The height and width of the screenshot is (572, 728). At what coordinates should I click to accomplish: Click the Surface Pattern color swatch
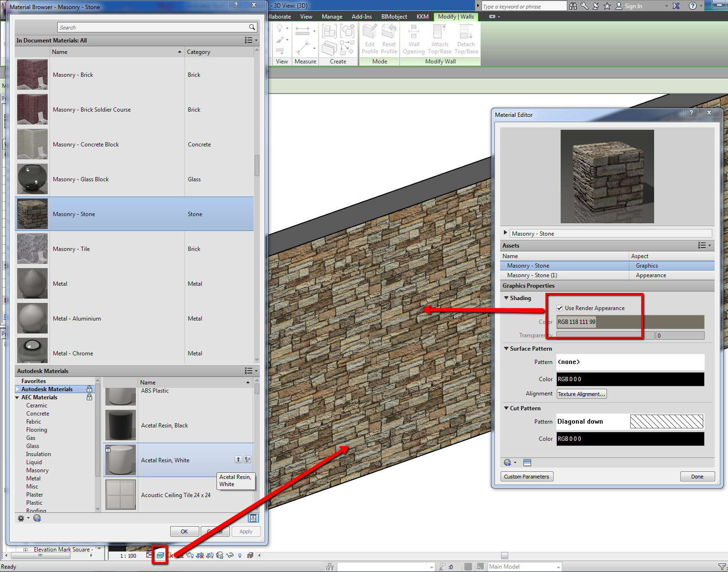point(630,379)
